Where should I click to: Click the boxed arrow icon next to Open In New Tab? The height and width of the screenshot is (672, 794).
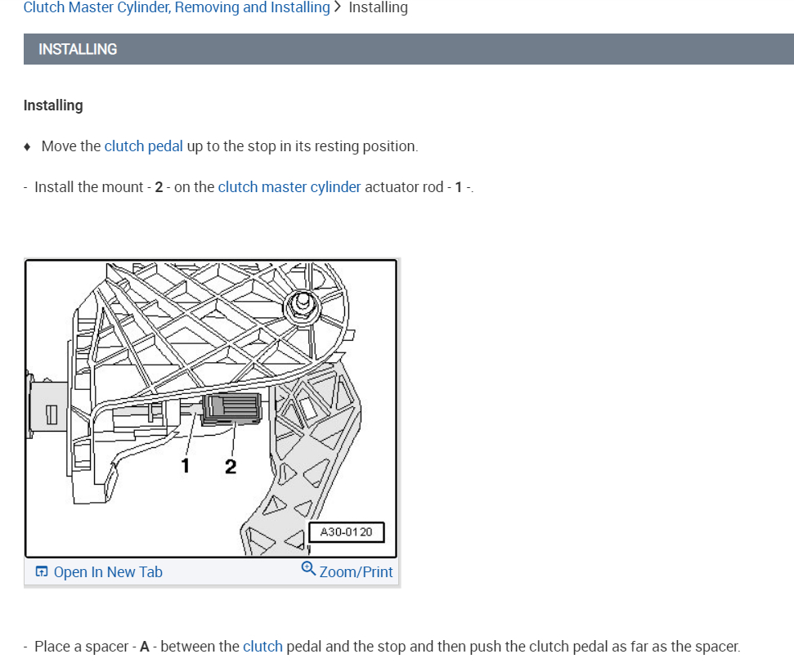click(42, 571)
